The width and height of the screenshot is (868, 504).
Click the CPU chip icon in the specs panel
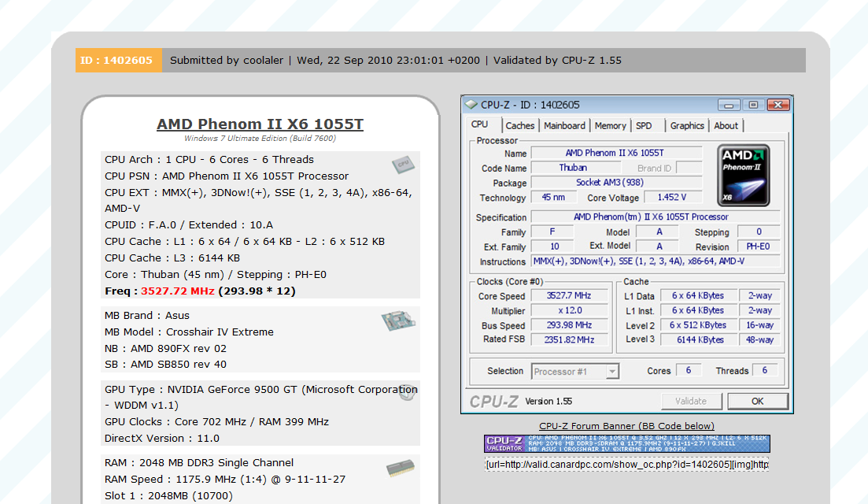[x=402, y=165]
